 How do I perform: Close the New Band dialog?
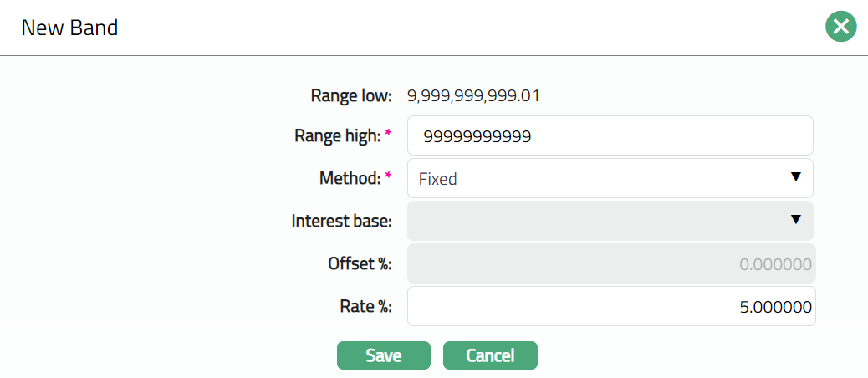click(841, 27)
